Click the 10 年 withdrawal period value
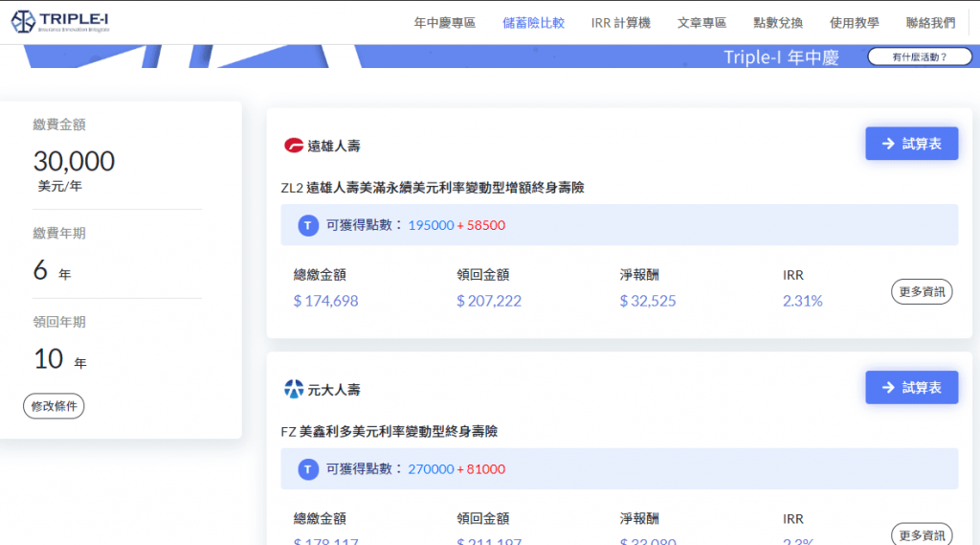Image resolution: width=980 pixels, height=545 pixels. [60, 360]
